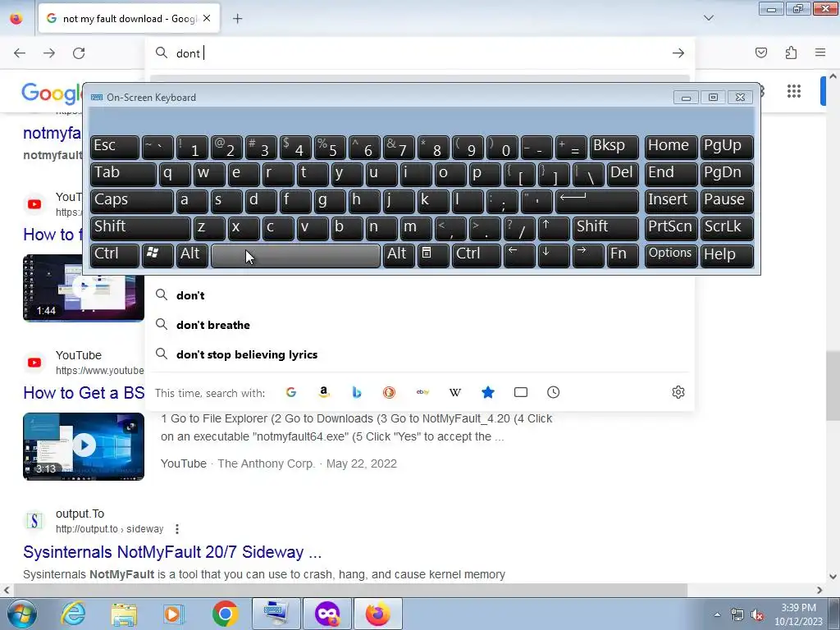Screen dimensions: 840x630
Task: Toggle the left Shift key
Action: [139, 228]
